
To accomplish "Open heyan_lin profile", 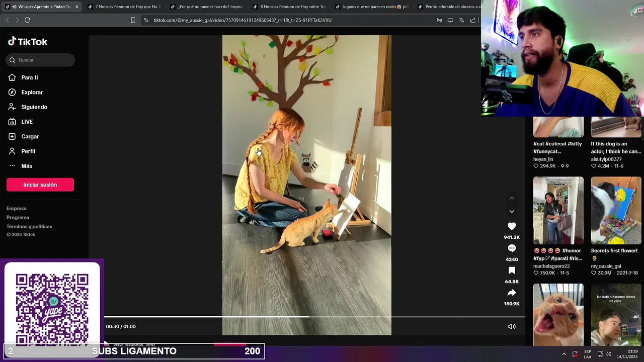I will click(x=543, y=159).
